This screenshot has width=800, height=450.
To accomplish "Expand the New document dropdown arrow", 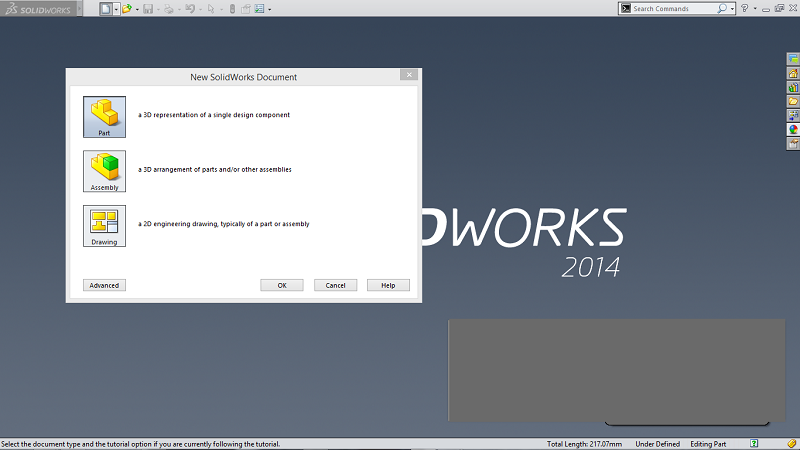I will (x=116, y=9).
